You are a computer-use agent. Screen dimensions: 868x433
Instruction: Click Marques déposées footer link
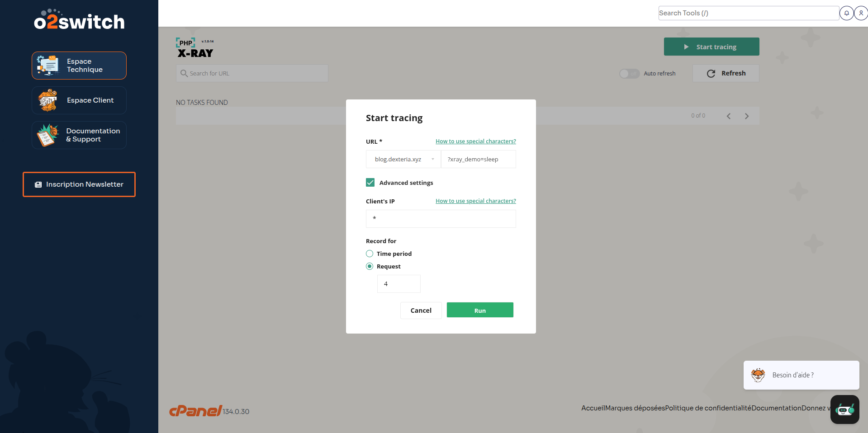point(635,408)
